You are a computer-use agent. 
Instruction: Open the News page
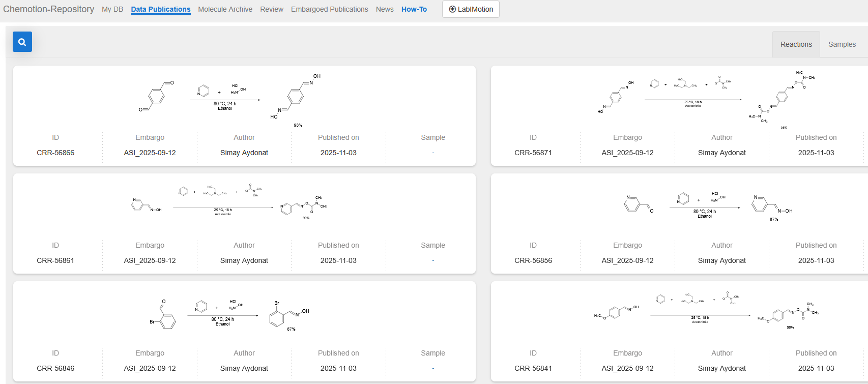[385, 9]
